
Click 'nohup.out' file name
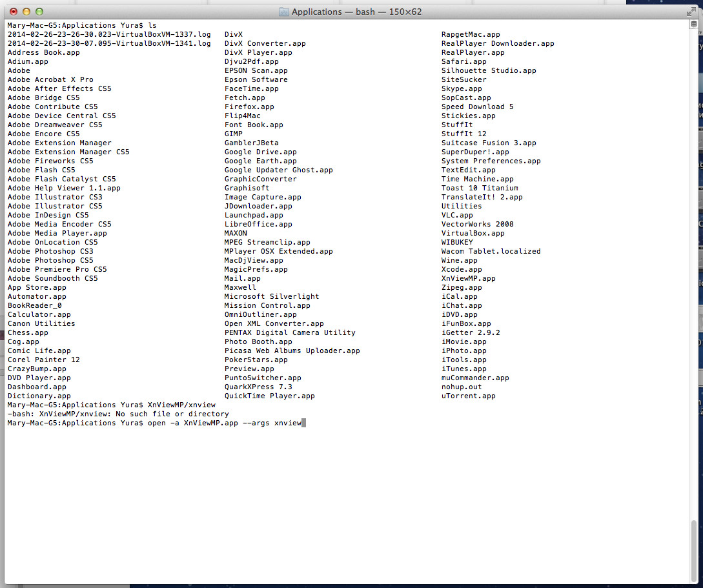[x=462, y=387]
